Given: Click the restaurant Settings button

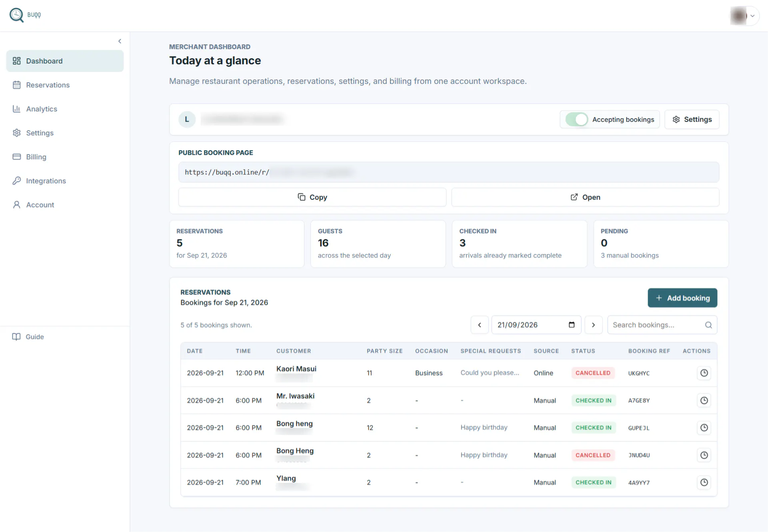Looking at the screenshot, I should [x=692, y=119].
